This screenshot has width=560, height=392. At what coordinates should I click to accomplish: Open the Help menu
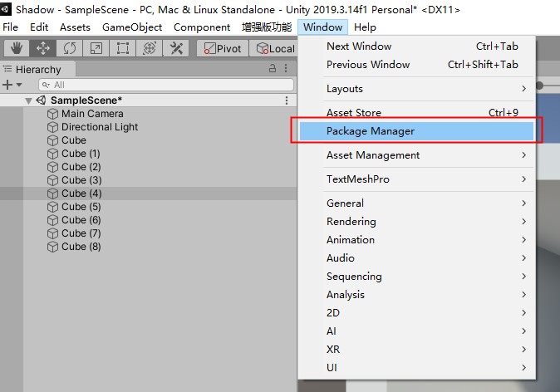pos(365,27)
